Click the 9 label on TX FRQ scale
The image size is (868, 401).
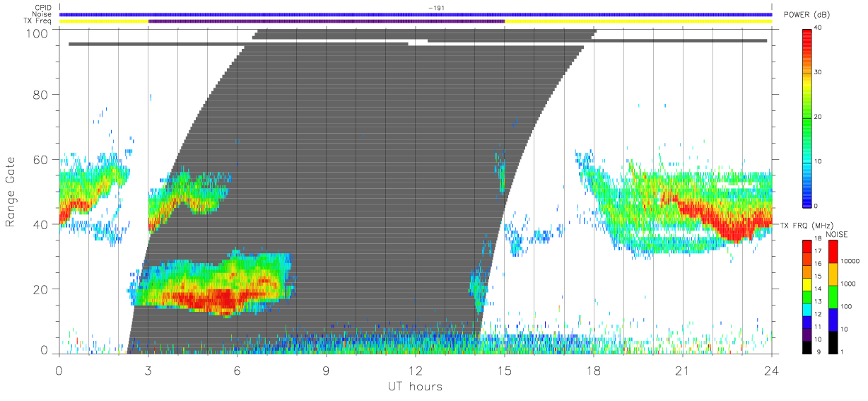pos(817,351)
